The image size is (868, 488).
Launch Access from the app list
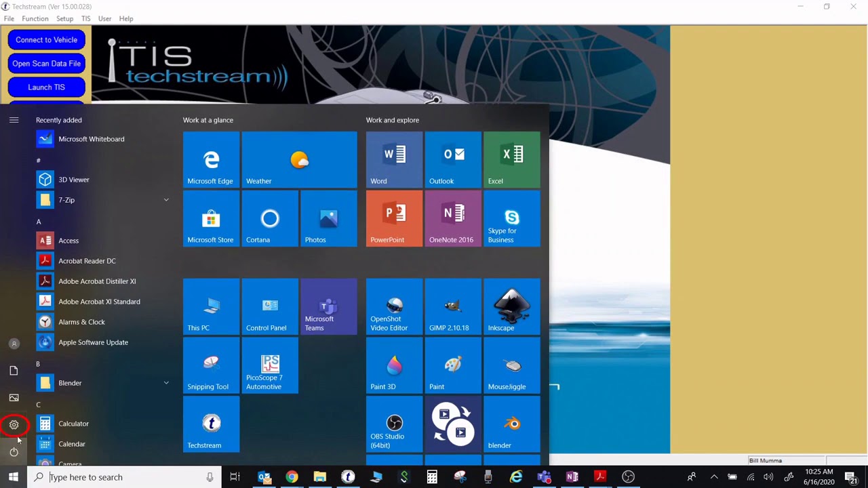click(103, 241)
